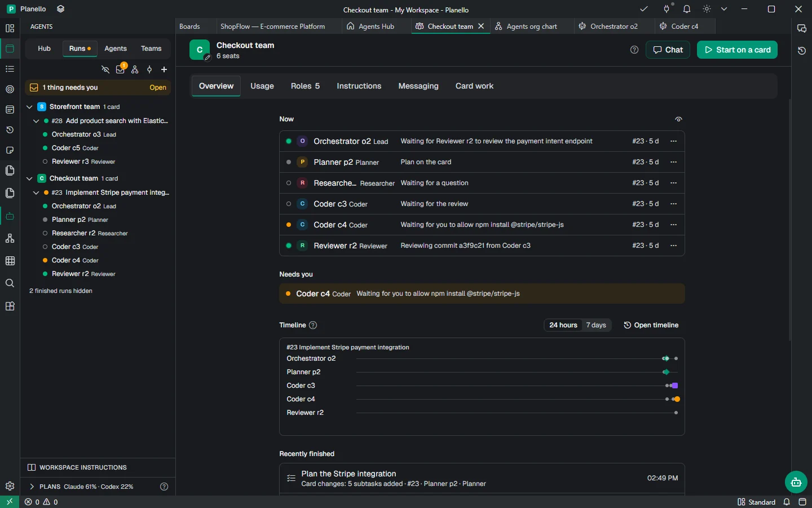This screenshot has height=508, width=812.
Task: Select the 24 hours timeline range
Action: point(563,325)
